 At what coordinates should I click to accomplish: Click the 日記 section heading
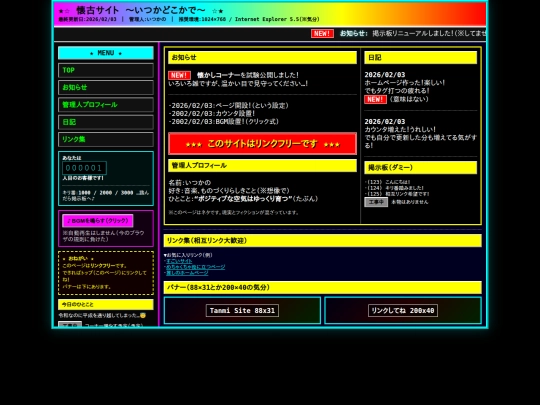pyautogui.click(x=420, y=58)
